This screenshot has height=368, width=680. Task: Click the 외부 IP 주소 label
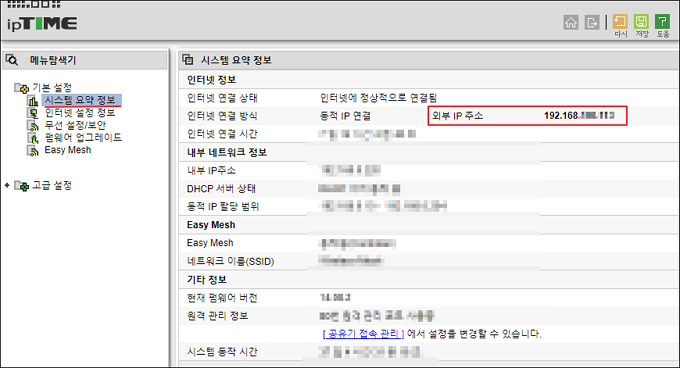tap(458, 116)
